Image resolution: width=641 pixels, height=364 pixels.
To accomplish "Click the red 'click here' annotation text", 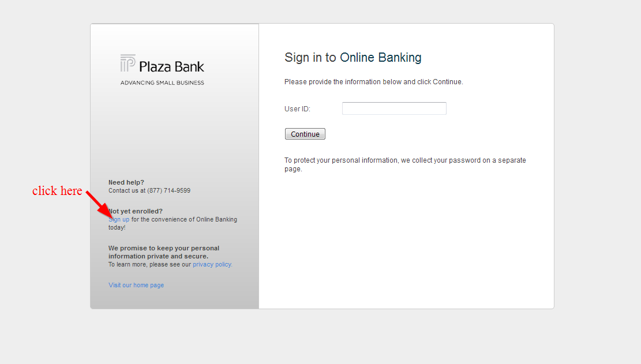I will click(x=57, y=191).
